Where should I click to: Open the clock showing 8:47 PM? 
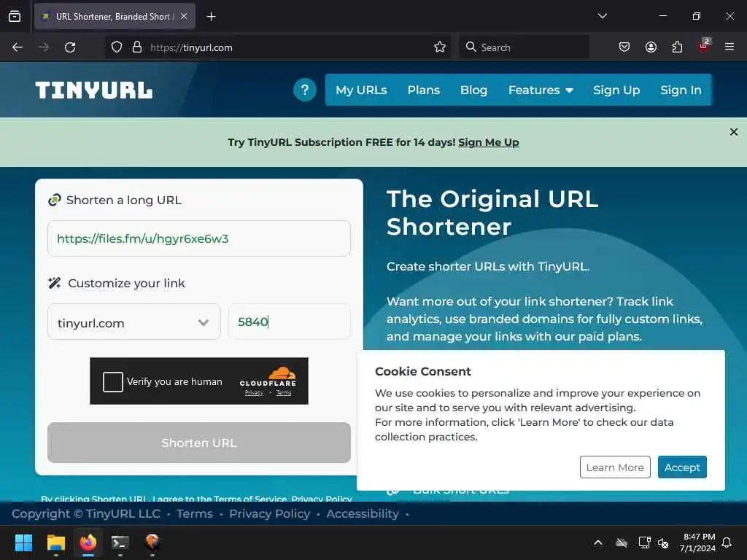point(698,542)
